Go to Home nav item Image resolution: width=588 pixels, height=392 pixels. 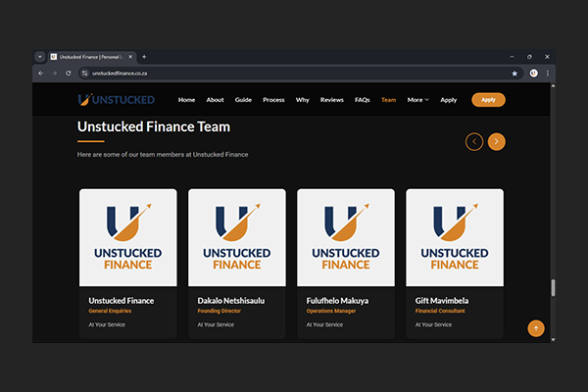coord(186,100)
